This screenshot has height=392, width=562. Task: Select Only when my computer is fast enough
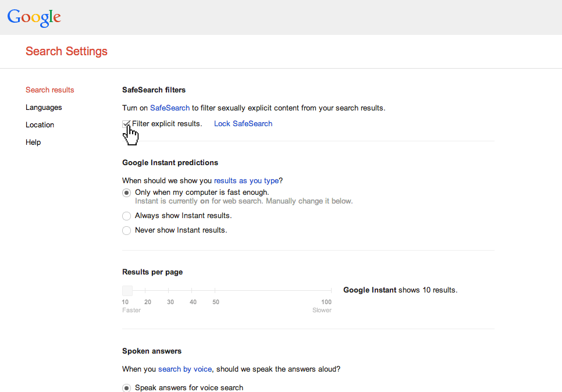(x=126, y=193)
